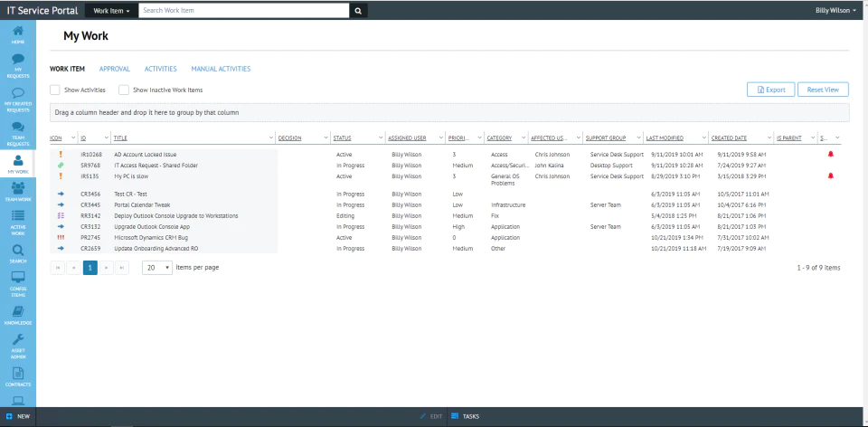868x427 pixels.
Task: Open Team Requests in the sidebar
Action: point(18,134)
